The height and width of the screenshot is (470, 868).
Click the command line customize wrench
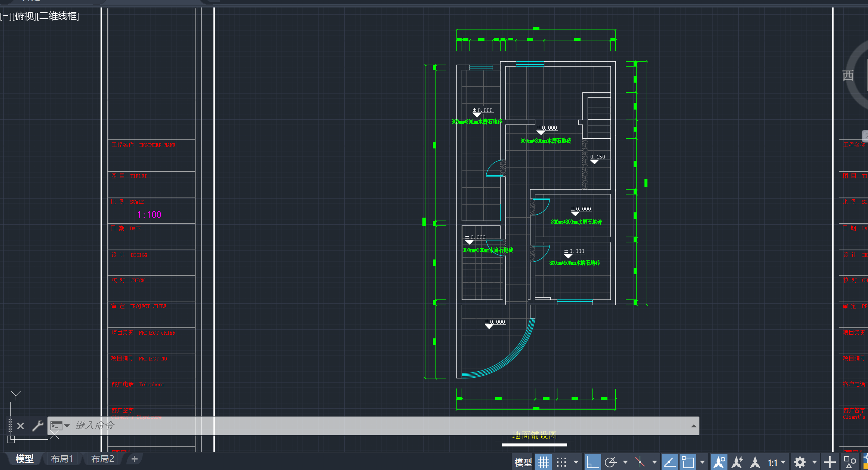tap(37, 426)
